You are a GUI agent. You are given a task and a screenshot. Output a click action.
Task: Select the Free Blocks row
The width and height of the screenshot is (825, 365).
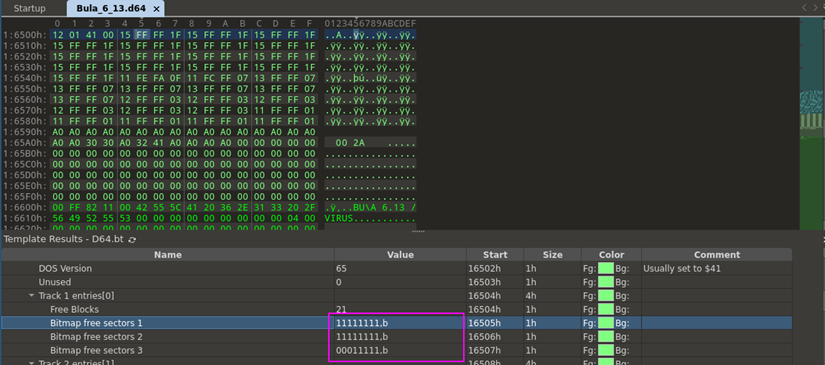[396, 309]
